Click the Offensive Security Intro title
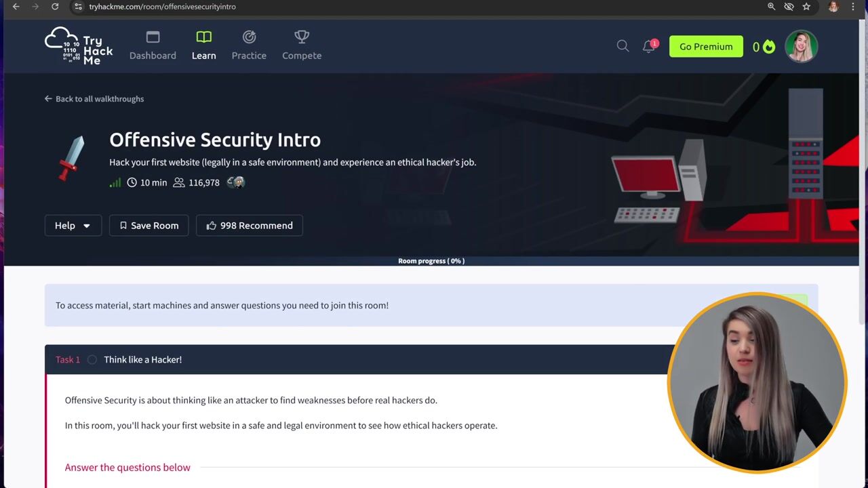Image resolution: width=868 pixels, height=488 pixels. [x=215, y=140]
